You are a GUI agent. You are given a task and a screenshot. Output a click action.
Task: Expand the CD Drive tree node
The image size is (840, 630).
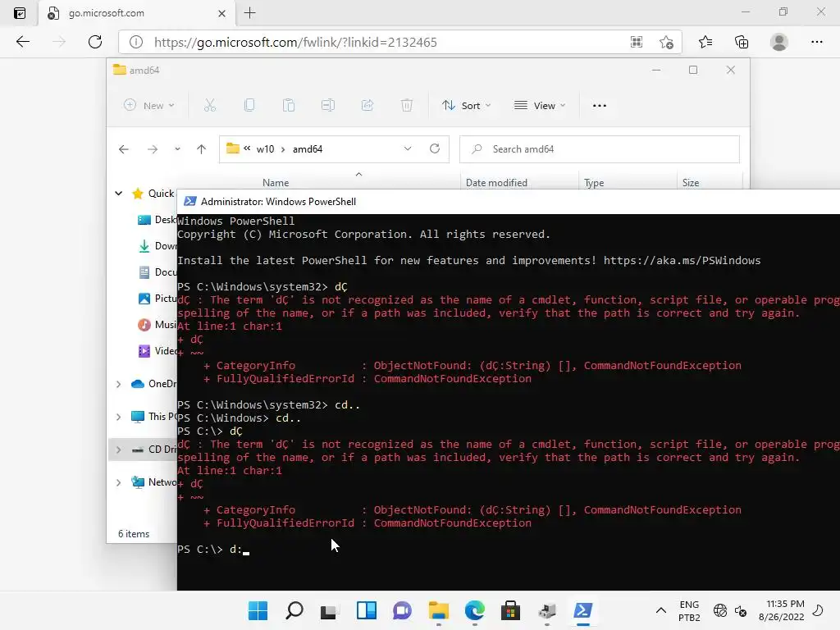(119, 450)
